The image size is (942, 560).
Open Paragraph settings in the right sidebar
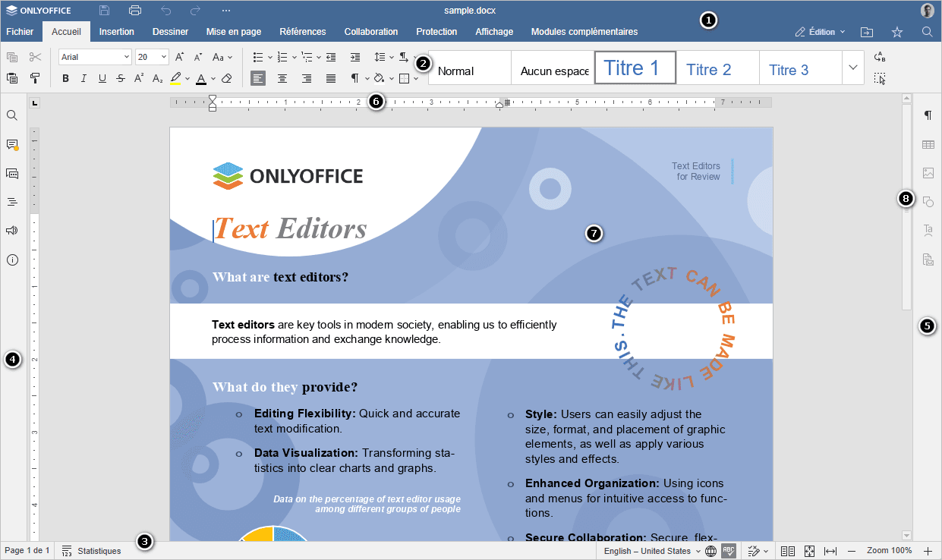[928, 115]
